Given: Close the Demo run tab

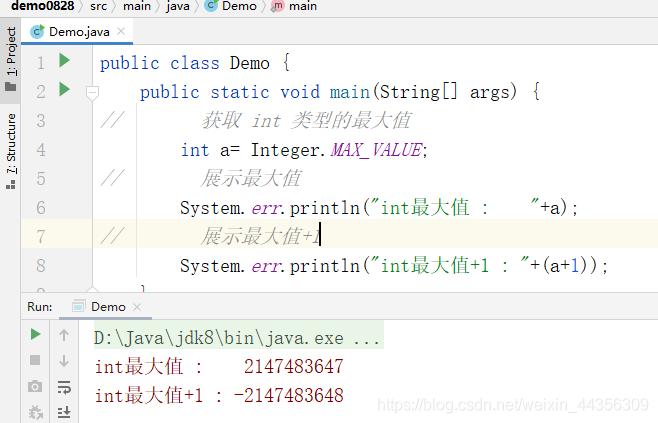Looking at the screenshot, I should click(x=137, y=307).
